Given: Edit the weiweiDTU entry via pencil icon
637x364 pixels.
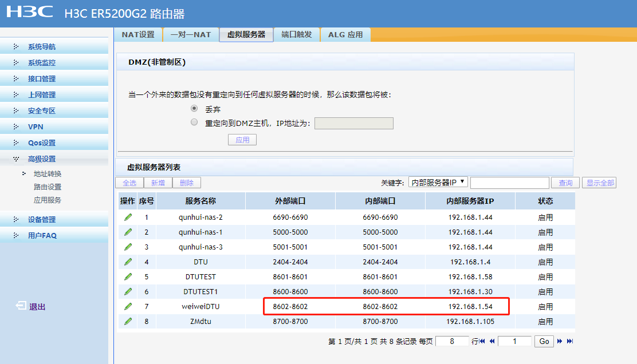Looking at the screenshot, I should [128, 306].
